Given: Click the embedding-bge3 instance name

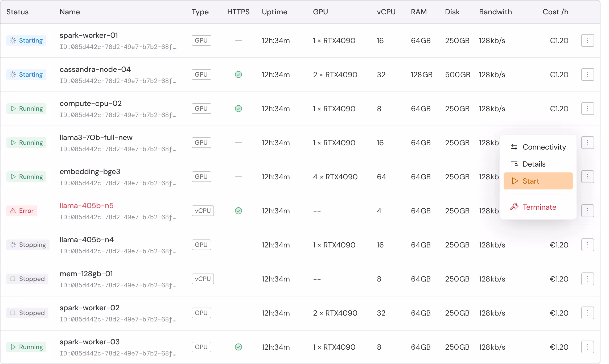Looking at the screenshot, I should pos(90,171).
